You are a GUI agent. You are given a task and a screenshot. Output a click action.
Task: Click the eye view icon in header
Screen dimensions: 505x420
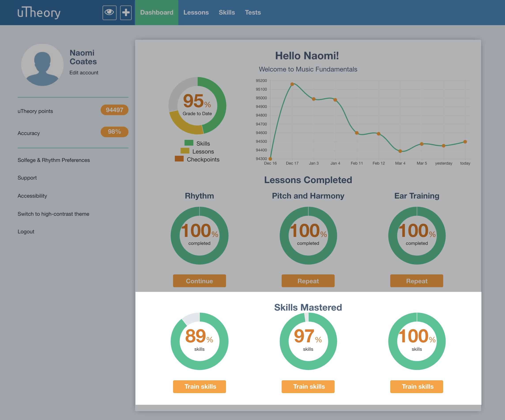point(109,13)
